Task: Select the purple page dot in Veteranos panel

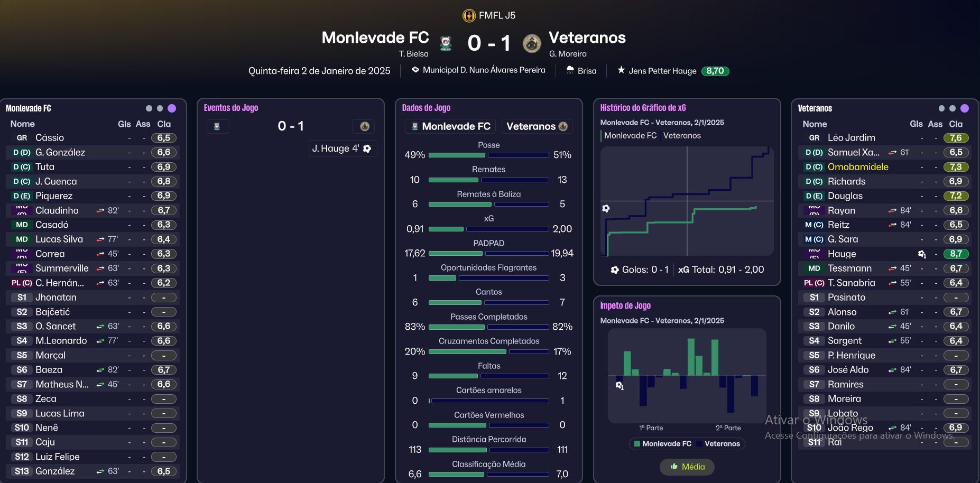Action: coord(965,108)
